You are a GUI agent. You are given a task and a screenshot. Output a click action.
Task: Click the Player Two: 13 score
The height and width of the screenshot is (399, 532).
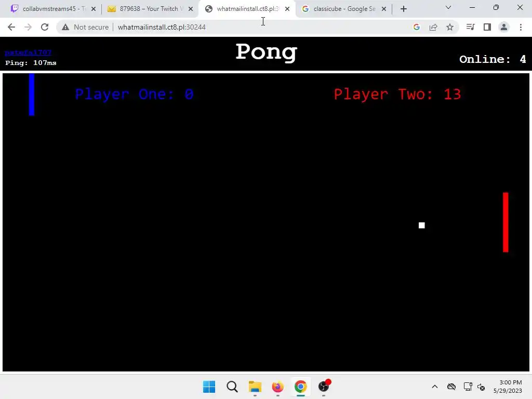pos(397,94)
